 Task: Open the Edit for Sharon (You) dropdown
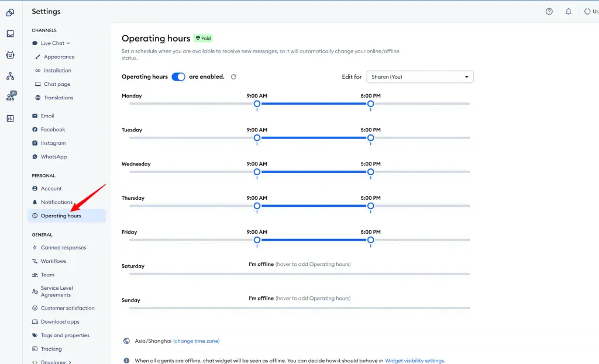click(420, 77)
